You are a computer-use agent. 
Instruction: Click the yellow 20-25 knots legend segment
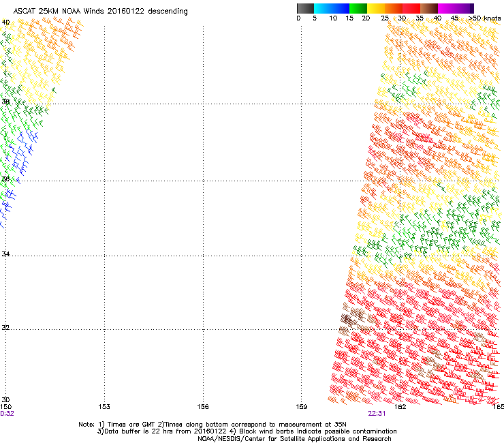point(376,8)
